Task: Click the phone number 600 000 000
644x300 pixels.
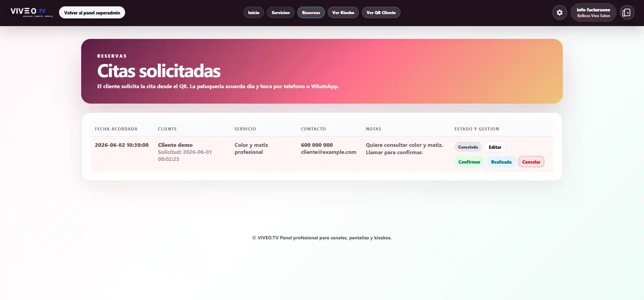Action: click(x=317, y=145)
